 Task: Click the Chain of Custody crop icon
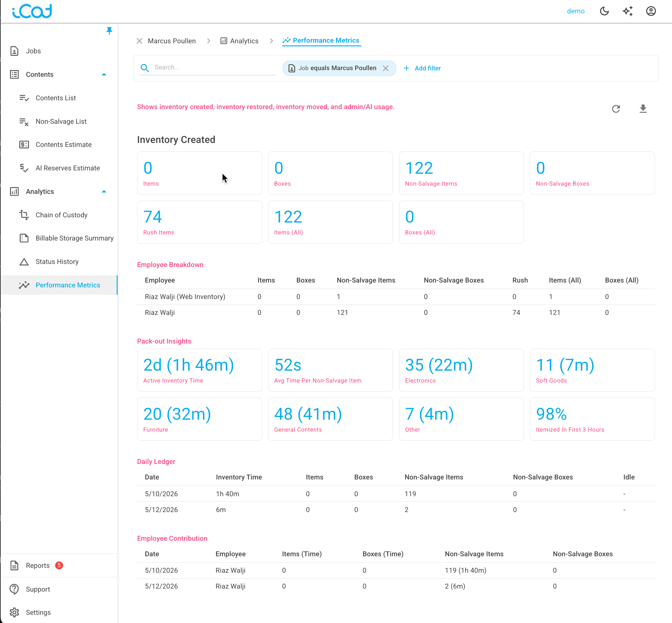point(24,215)
